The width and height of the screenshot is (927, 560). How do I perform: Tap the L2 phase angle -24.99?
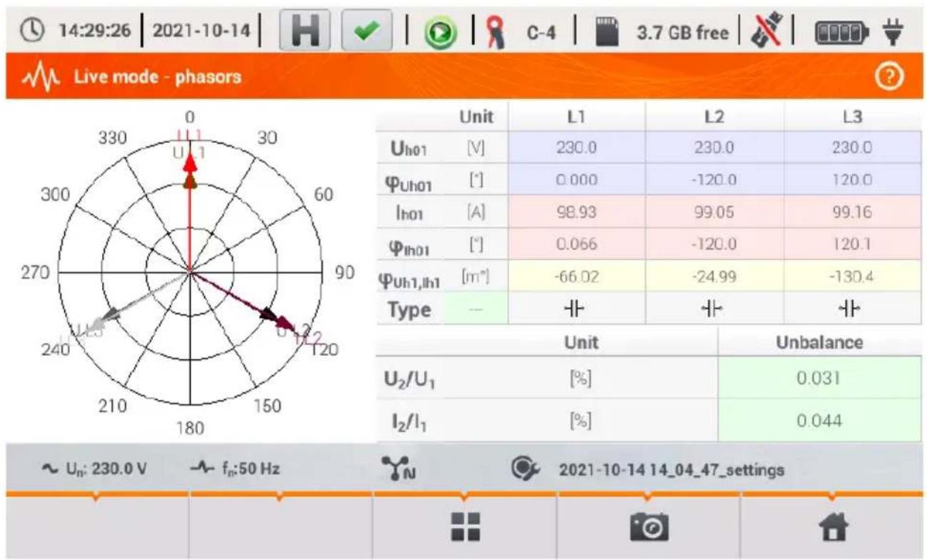tap(713, 278)
